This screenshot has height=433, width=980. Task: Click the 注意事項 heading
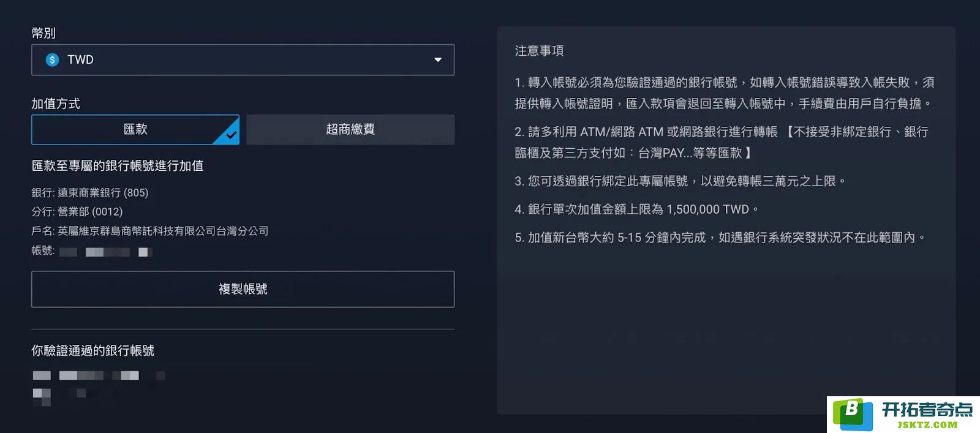click(539, 51)
